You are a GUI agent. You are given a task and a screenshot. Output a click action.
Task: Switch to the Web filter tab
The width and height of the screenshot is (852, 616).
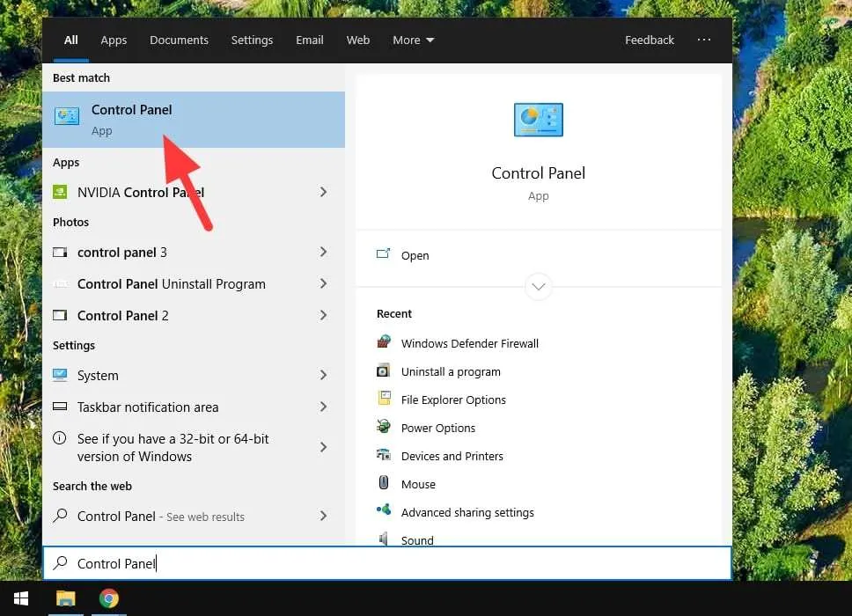coord(358,40)
